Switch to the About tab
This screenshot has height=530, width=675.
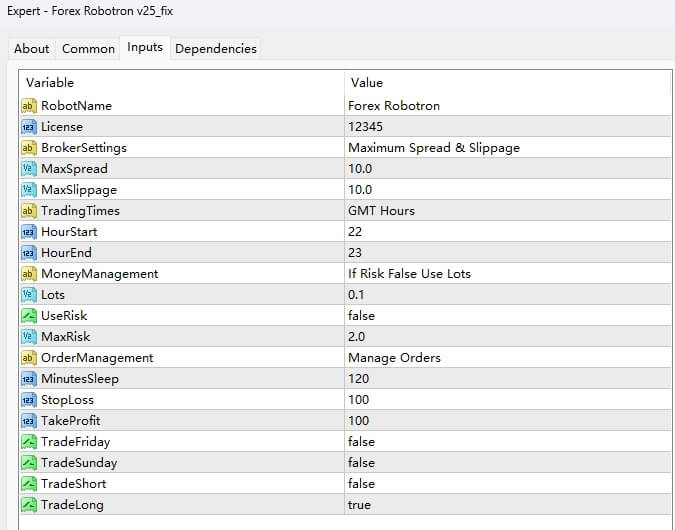point(32,48)
